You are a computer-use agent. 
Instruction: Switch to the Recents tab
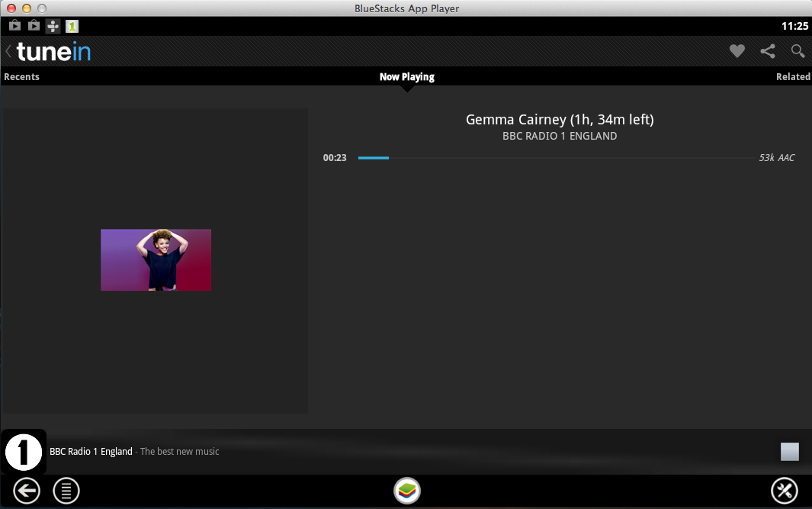coord(22,77)
